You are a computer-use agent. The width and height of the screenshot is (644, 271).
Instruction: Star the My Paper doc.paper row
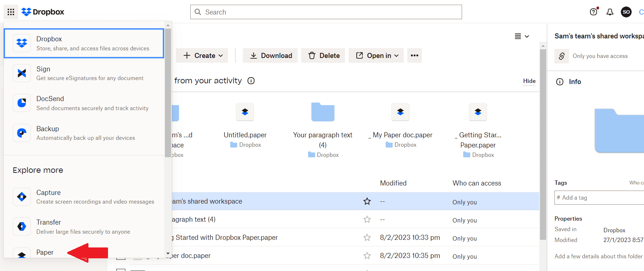367,255
